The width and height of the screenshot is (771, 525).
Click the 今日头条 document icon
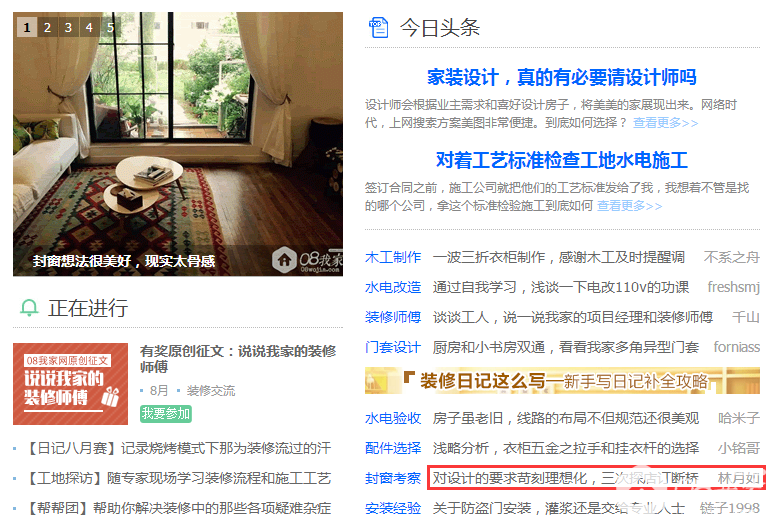[378, 28]
